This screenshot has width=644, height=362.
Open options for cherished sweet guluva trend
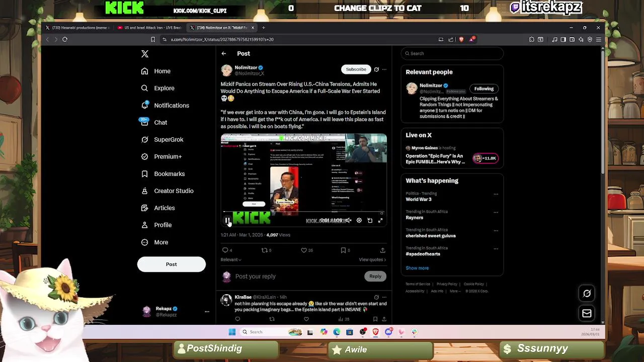(x=496, y=230)
